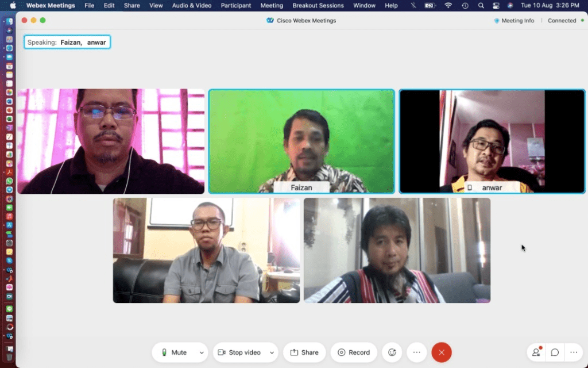This screenshot has width=588, height=368.
Task: Select Faizan's video tile
Action: (301, 141)
